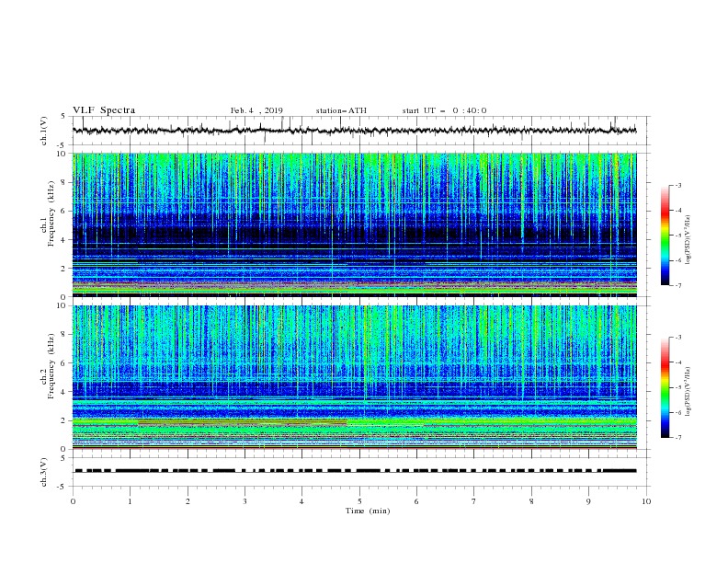
Task: Click the "Time (min)" axis label
Action: (368, 511)
